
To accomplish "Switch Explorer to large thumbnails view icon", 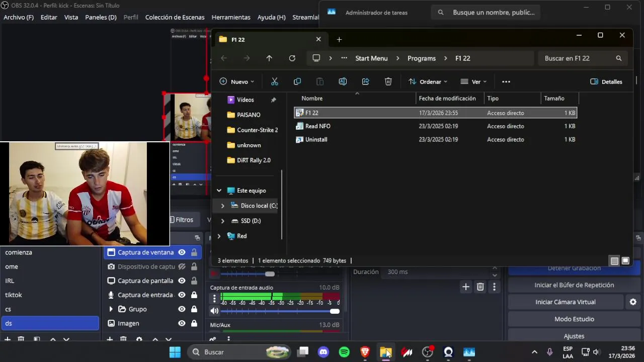I will coord(625,261).
